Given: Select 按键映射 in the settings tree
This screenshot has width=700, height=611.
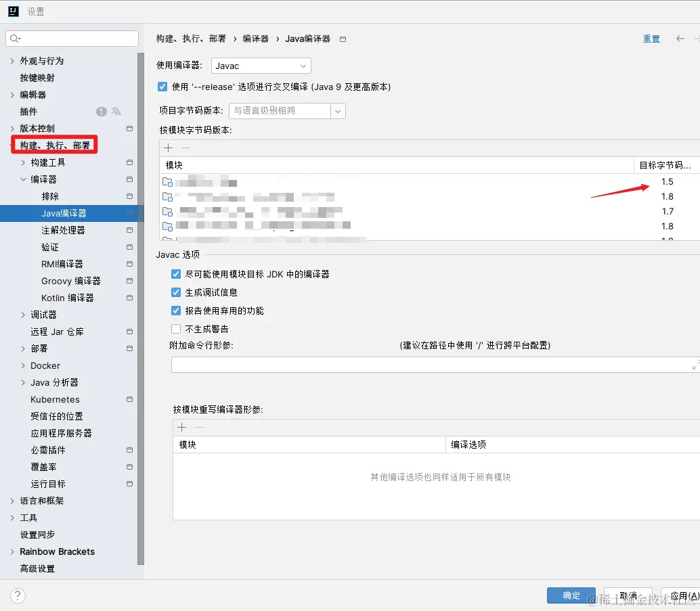Looking at the screenshot, I should (x=37, y=78).
